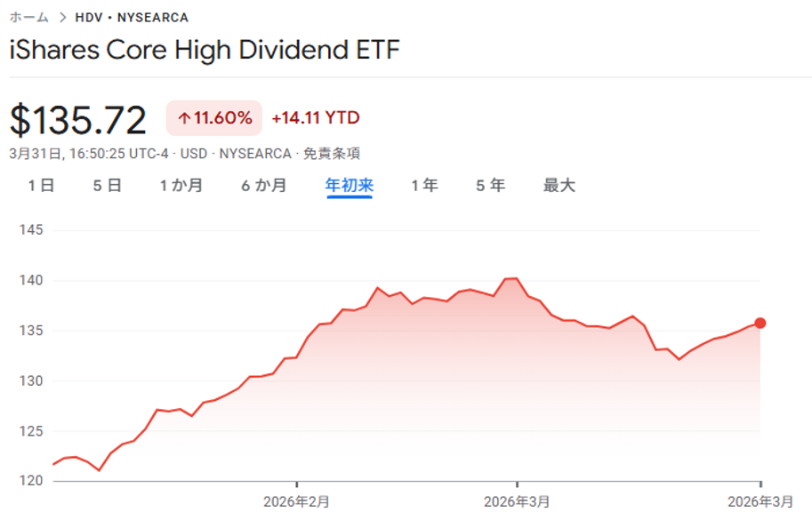Click the up arrow in the 11.60% badge
This screenshot has width=812, height=528.
point(184,118)
